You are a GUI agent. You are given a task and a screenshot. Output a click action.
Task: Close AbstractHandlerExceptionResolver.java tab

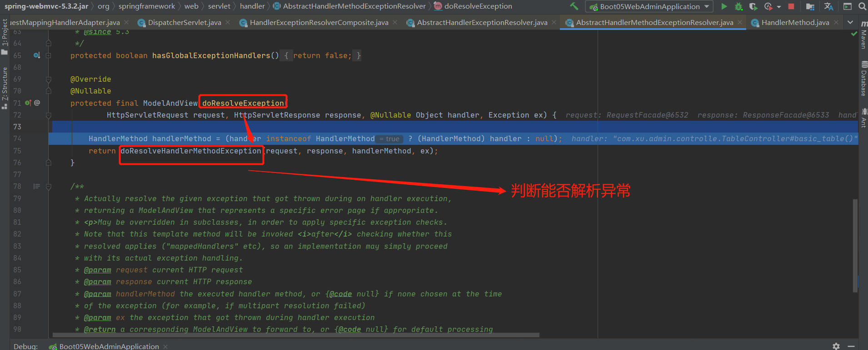click(554, 22)
